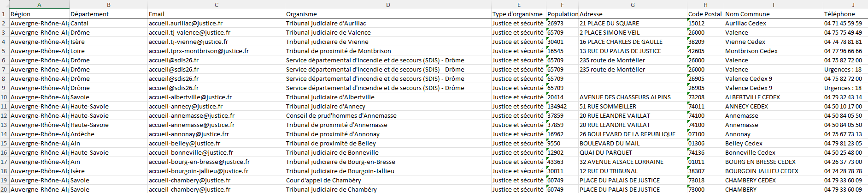Select the 'Cantal' department cell

(x=108, y=23)
